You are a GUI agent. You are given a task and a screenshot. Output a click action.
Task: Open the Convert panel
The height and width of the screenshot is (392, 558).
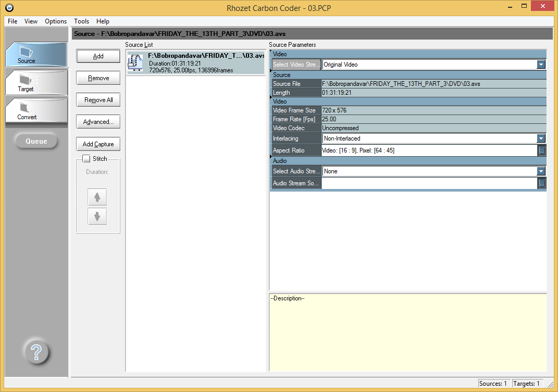coord(36,111)
